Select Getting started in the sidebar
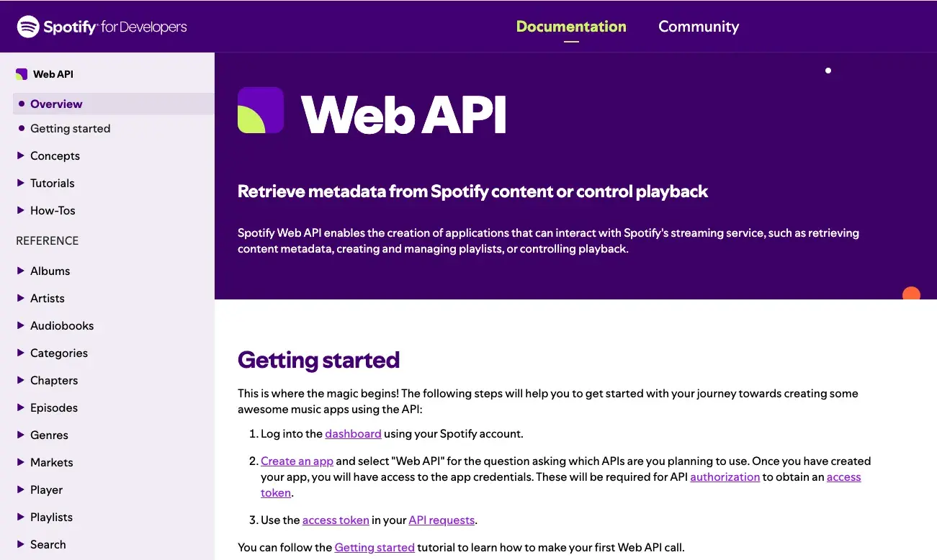The width and height of the screenshot is (937, 560). pos(70,128)
